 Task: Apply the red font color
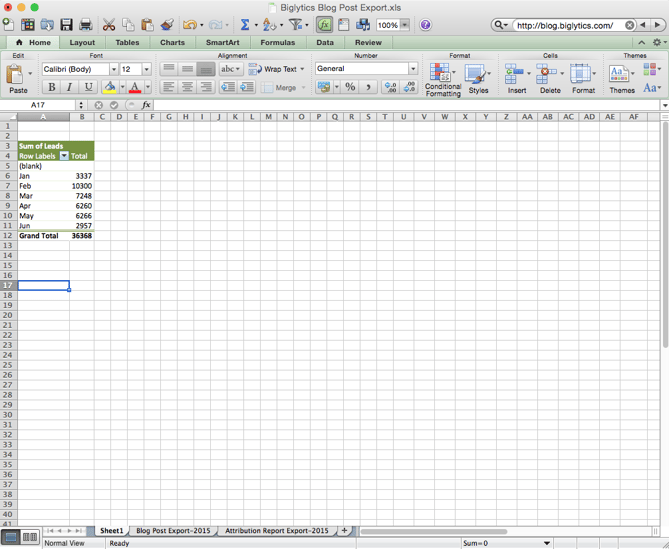pyautogui.click(x=135, y=87)
